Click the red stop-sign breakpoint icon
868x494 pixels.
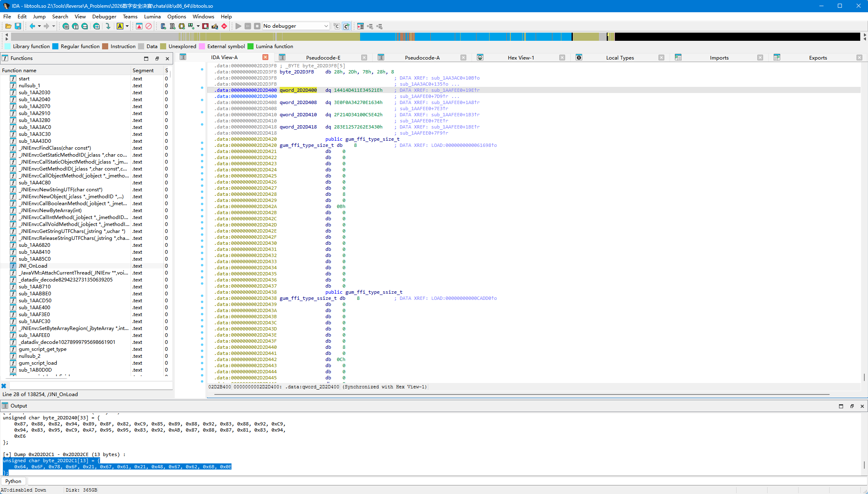point(224,26)
